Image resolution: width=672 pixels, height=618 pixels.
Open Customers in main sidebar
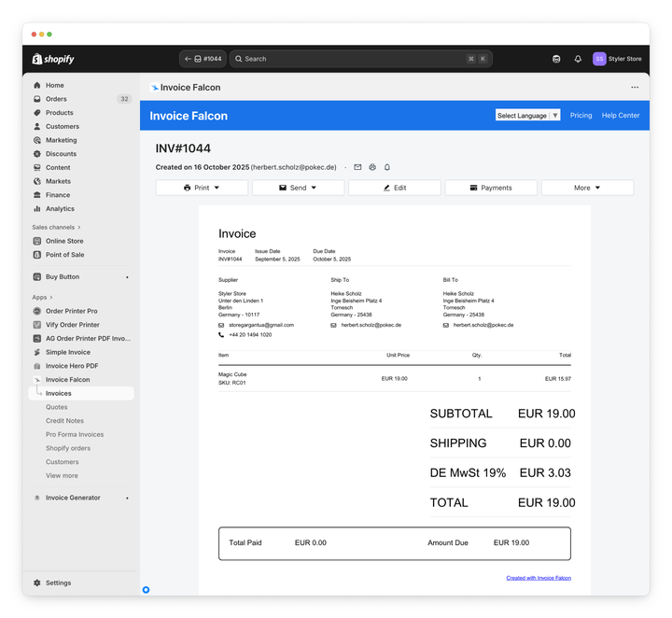(63, 126)
